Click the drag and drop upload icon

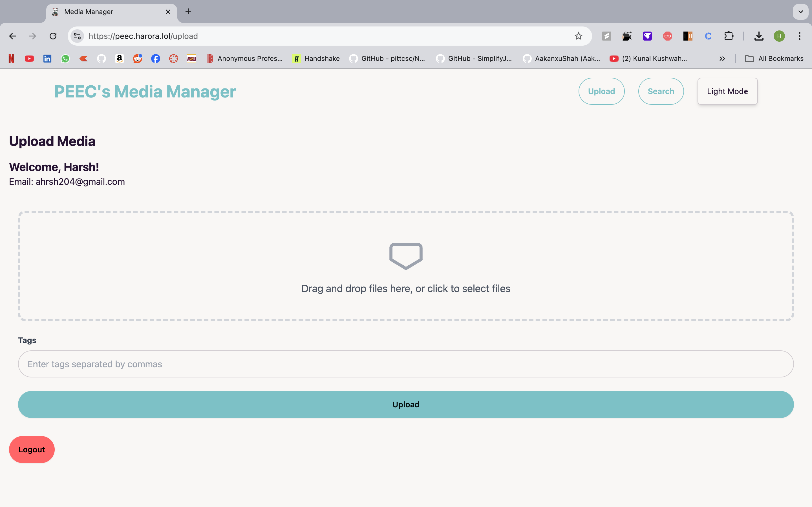coord(406,256)
